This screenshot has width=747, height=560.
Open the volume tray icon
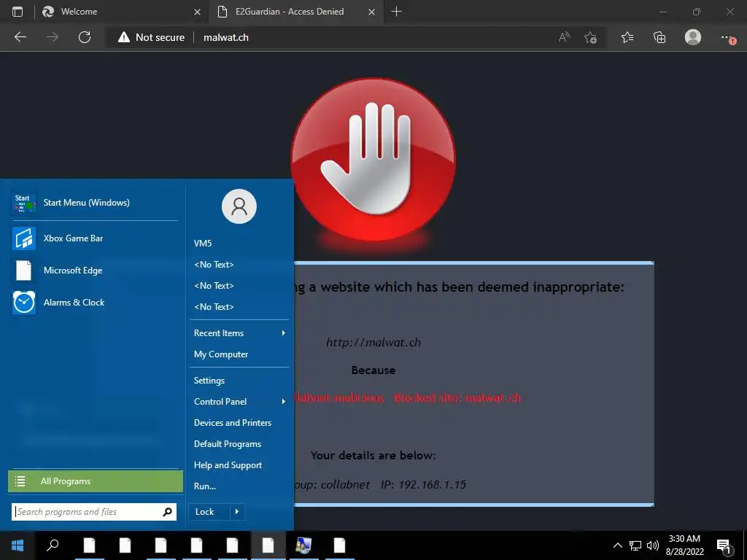(x=652, y=545)
